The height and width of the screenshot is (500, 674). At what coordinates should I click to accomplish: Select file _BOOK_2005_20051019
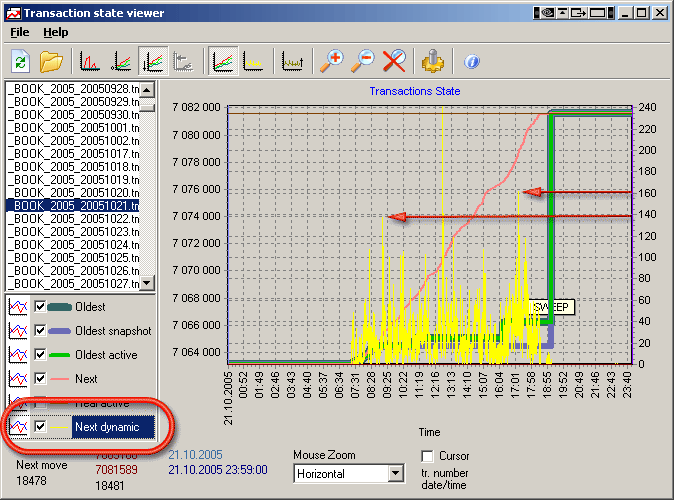73,179
